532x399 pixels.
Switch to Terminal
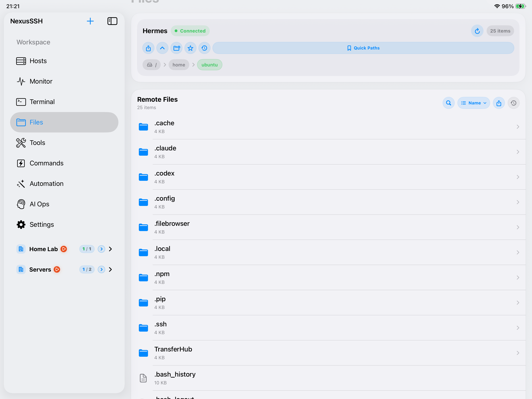coord(64,102)
